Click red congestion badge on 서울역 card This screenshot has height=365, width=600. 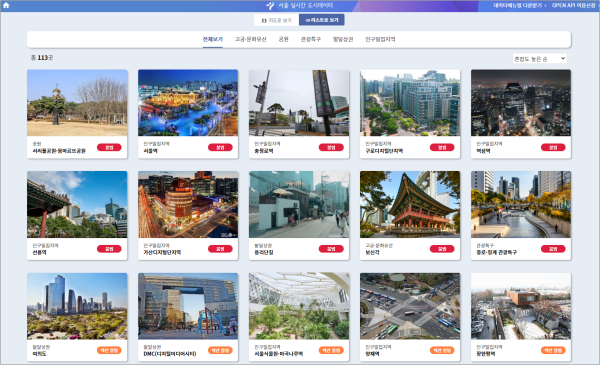pyautogui.click(x=220, y=147)
